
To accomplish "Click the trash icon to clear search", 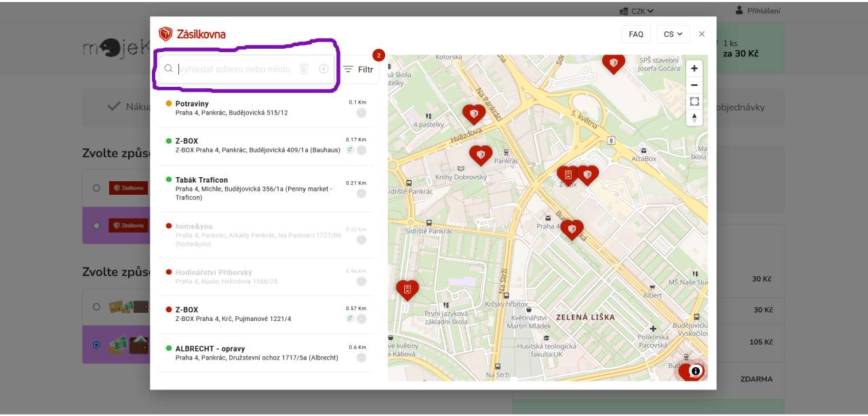I will (304, 69).
